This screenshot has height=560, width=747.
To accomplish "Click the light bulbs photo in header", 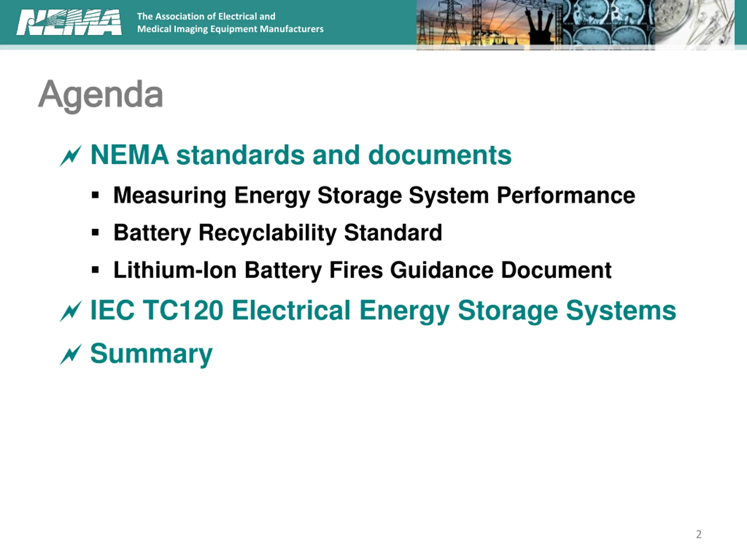I will pos(695,25).
